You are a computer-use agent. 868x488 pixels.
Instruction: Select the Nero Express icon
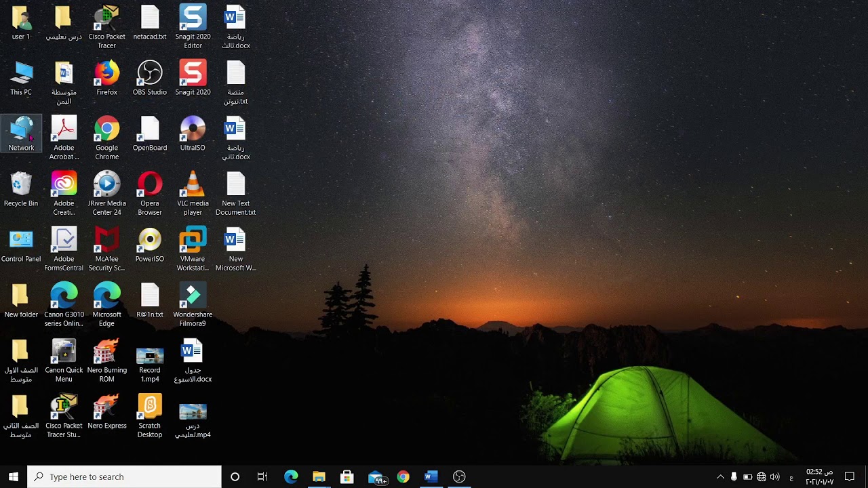point(106,411)
